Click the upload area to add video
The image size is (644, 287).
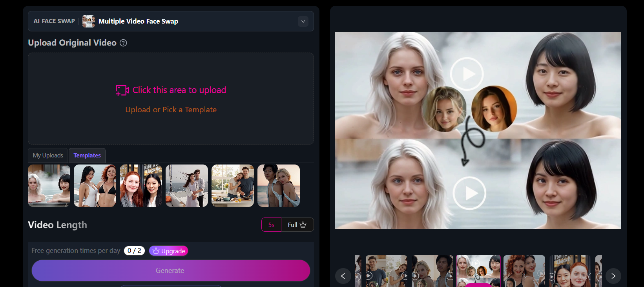pos(171,99)
